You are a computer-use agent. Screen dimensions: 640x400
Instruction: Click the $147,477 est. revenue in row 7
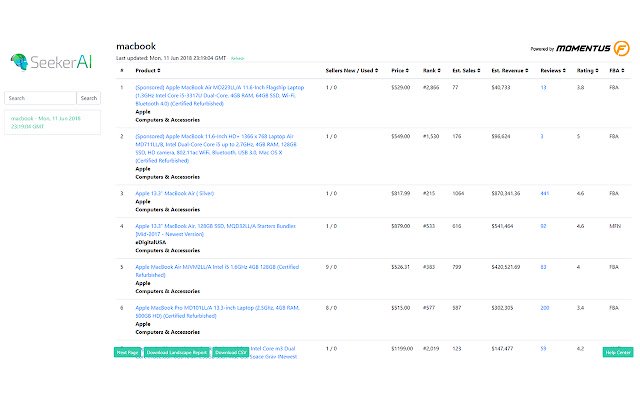pos(502,349)
